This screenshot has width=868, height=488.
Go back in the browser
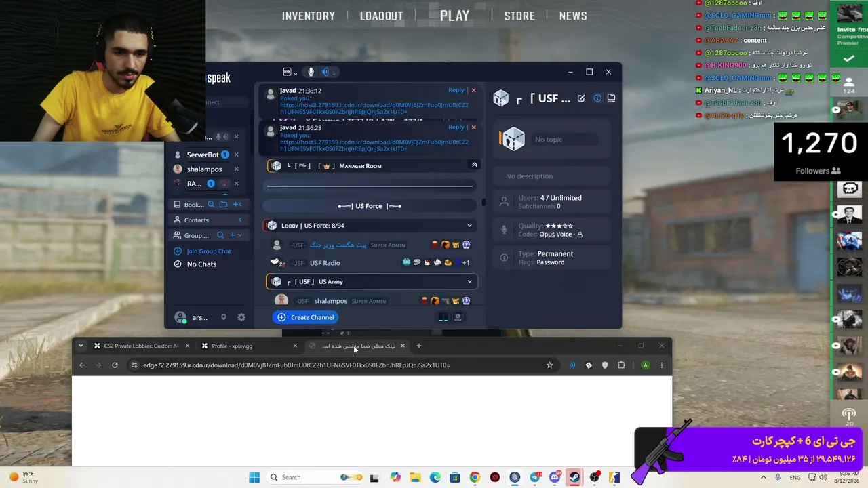[x=82, y=365]
